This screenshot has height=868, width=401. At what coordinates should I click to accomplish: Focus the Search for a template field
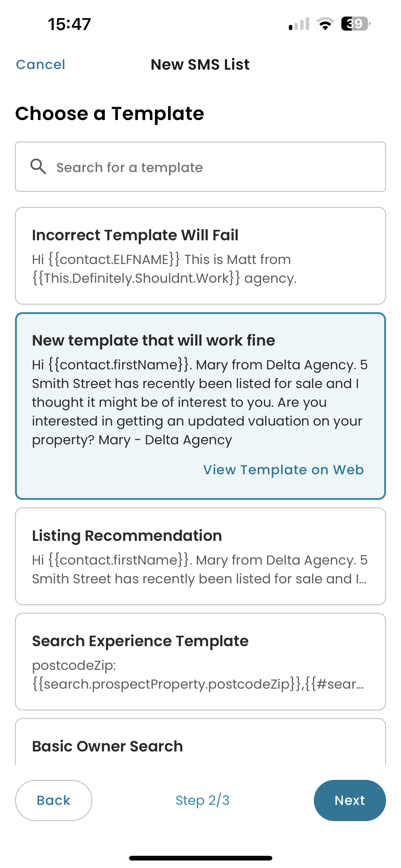pyautogui.click(x=200, y=167)
